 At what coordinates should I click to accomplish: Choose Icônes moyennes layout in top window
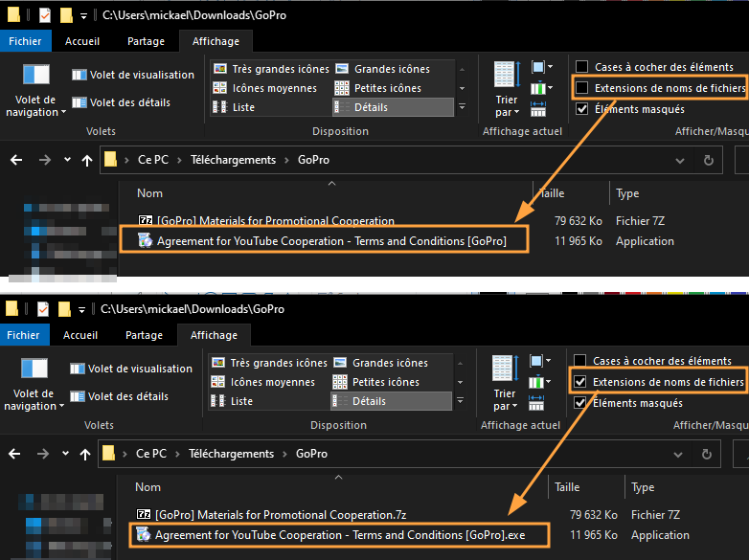coord(265,88)
